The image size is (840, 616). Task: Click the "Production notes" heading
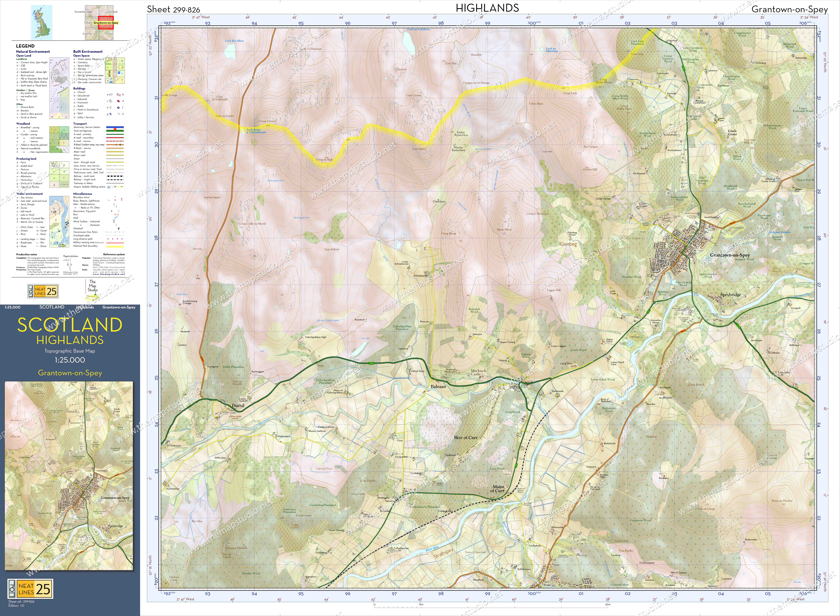26,254
